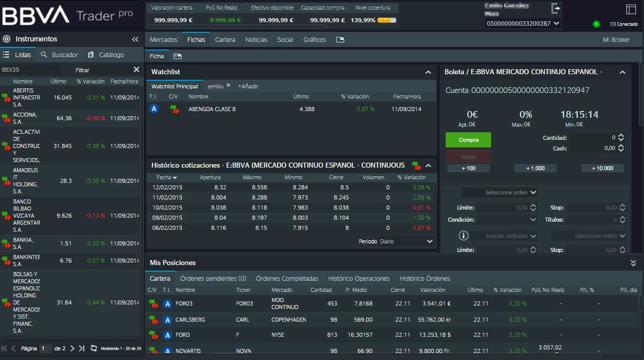Click the A type icon for ABENGOA CLASE B
644x360 pixels.
(x=154, y=109)
